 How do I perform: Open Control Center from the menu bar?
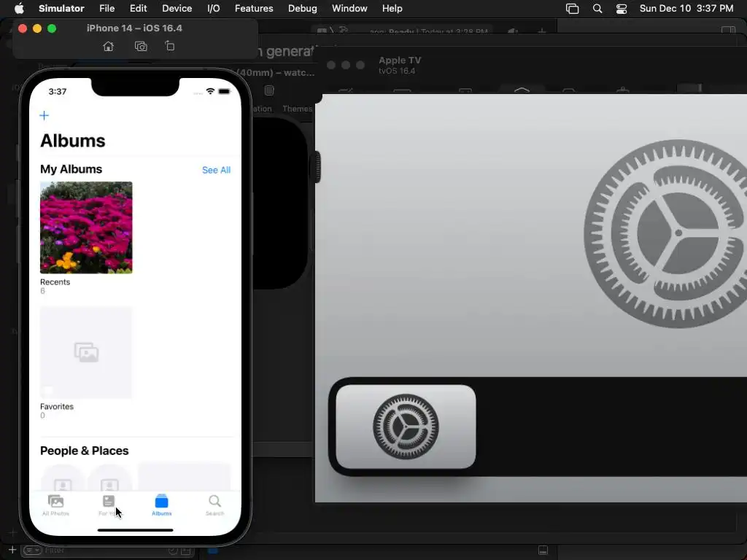(622, 9)
